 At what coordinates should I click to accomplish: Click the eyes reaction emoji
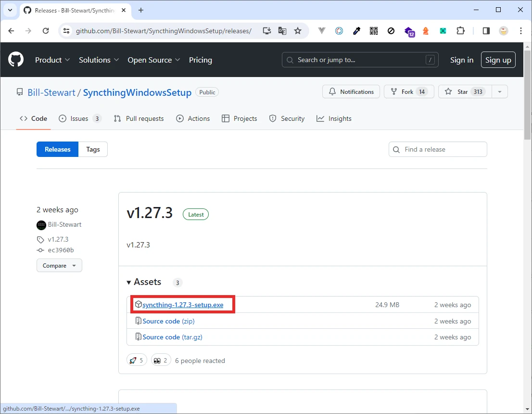click(x=161, y=361)
